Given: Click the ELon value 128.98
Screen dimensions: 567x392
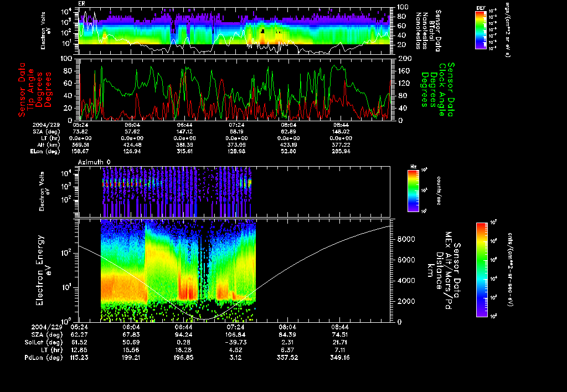Looking at the screenshot, I should [x=236, y=152].
